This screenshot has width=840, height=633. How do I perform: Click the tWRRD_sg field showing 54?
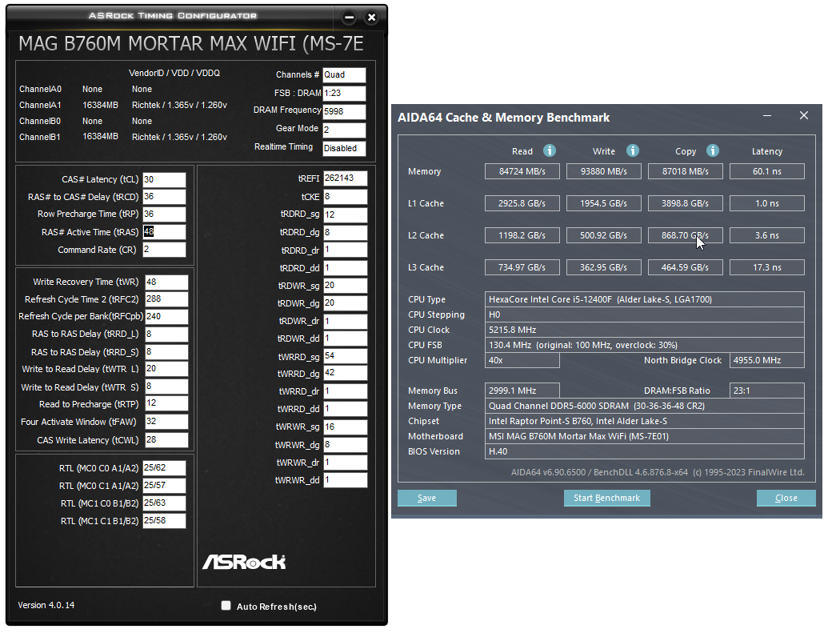345,356
